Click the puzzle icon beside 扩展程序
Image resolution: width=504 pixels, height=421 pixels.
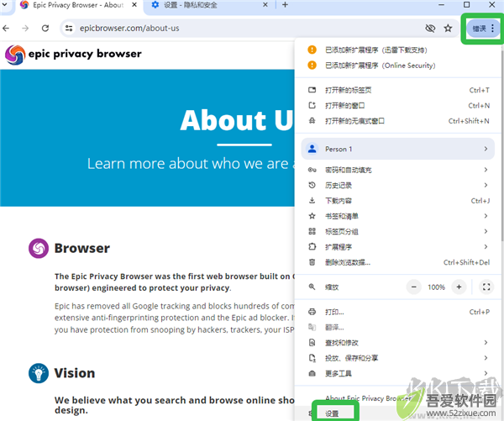click(312, 247)
